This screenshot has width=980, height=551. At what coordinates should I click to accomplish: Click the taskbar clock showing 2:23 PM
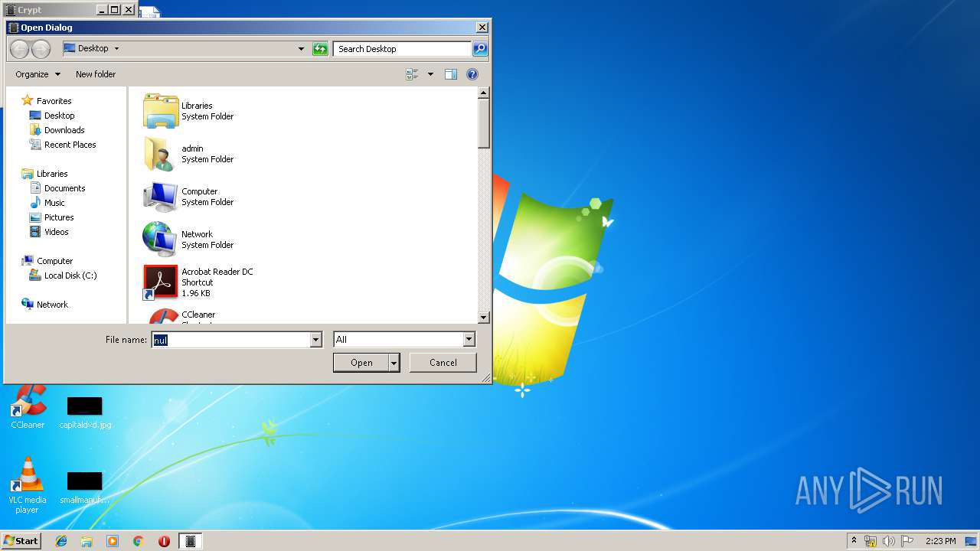coord(940,541)
